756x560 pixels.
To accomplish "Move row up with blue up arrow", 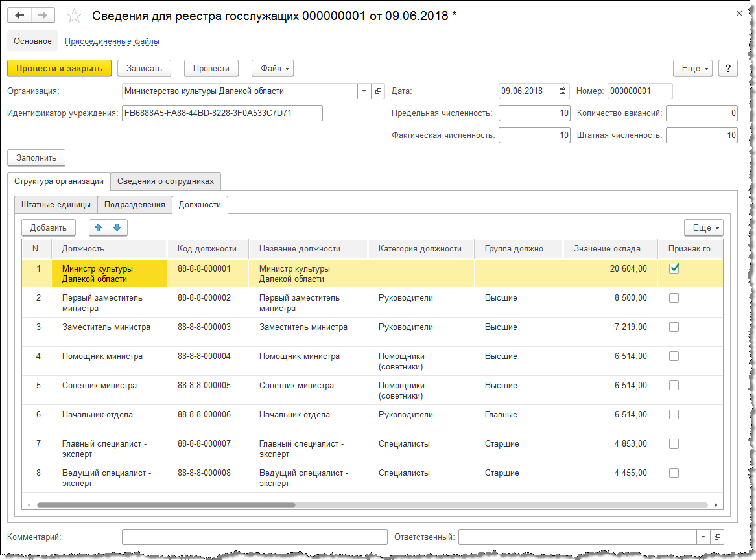I will [99, 227].
